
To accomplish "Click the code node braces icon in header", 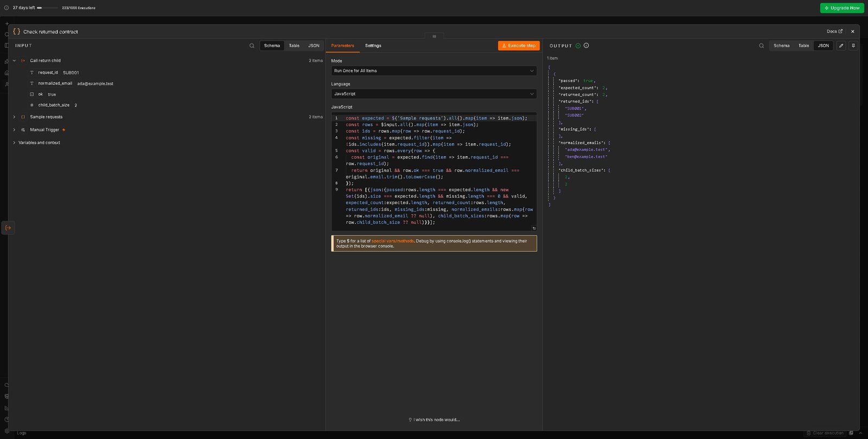I will (x=16, y=31).
